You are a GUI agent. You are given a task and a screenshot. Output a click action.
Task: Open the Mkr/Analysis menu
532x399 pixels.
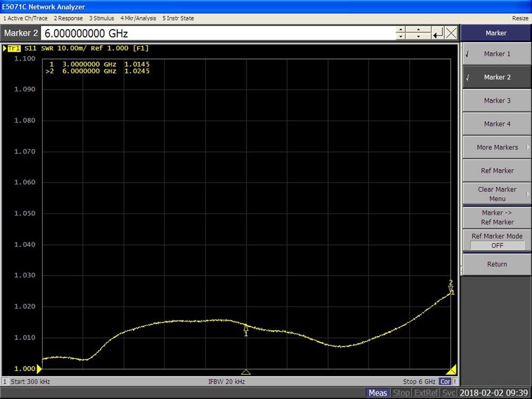pos(138,18)
